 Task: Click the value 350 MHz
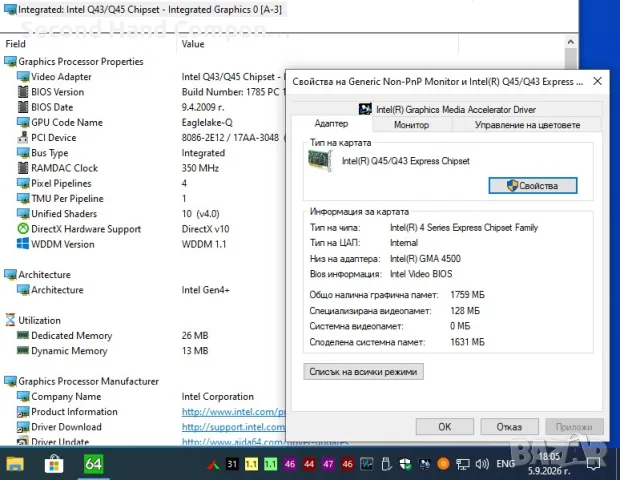coord(200,168)
